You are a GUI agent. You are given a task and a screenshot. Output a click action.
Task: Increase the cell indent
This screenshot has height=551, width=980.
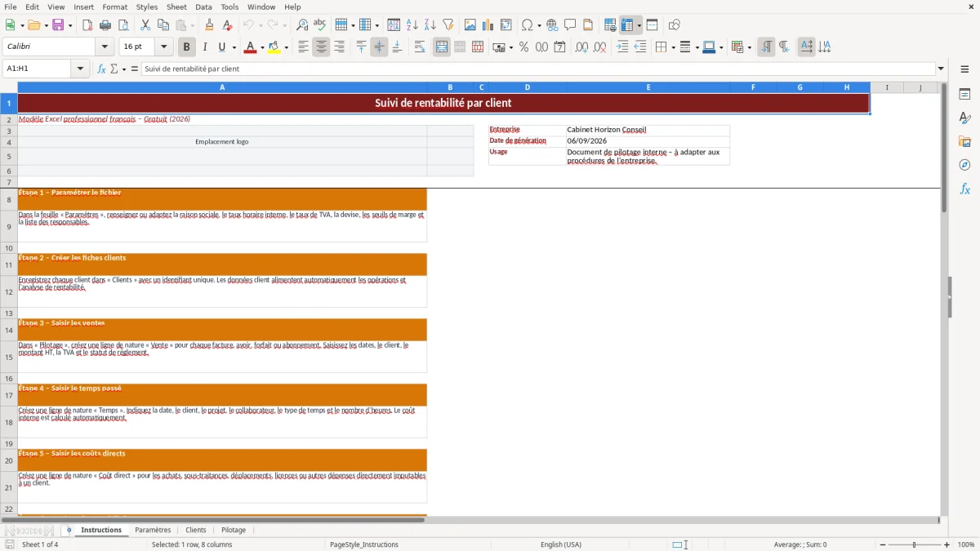click(x=622, y=47)
